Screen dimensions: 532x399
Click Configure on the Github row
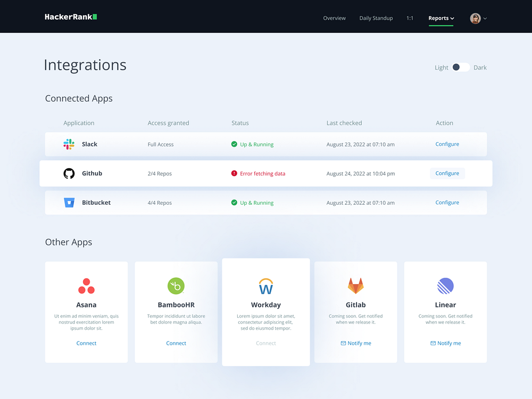click(447, 173)
